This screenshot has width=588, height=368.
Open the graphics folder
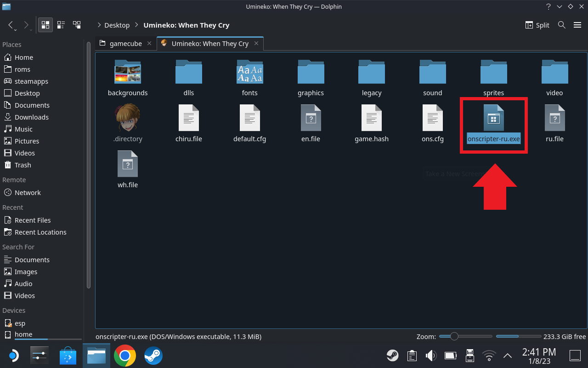click(311, 78)
